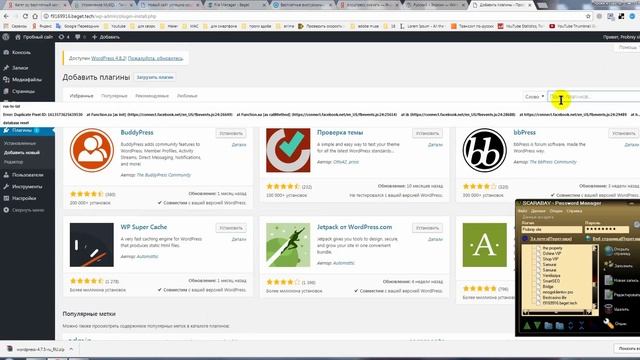
Task: Click Редактировать icon in Password Manager
Action: 609,294
